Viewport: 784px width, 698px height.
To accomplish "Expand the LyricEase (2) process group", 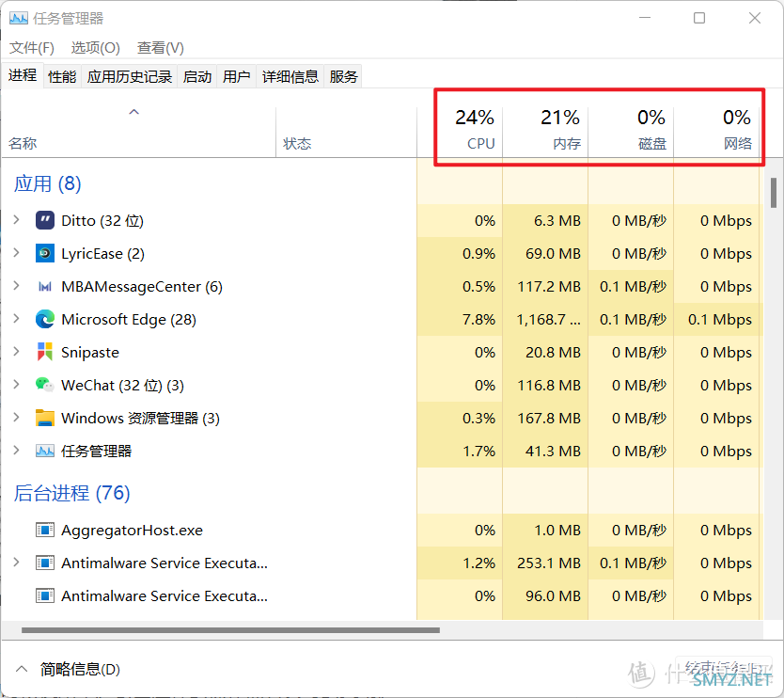I will tap(17, 253).
